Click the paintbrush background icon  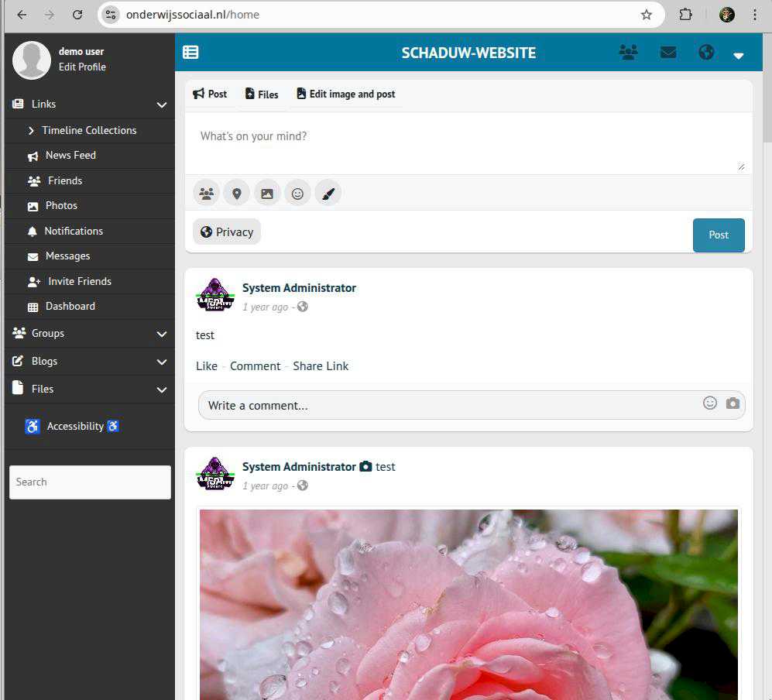tap(328, 194)
